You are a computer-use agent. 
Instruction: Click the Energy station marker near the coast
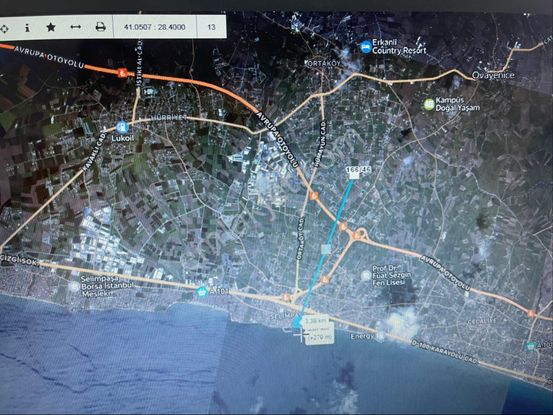381,336
